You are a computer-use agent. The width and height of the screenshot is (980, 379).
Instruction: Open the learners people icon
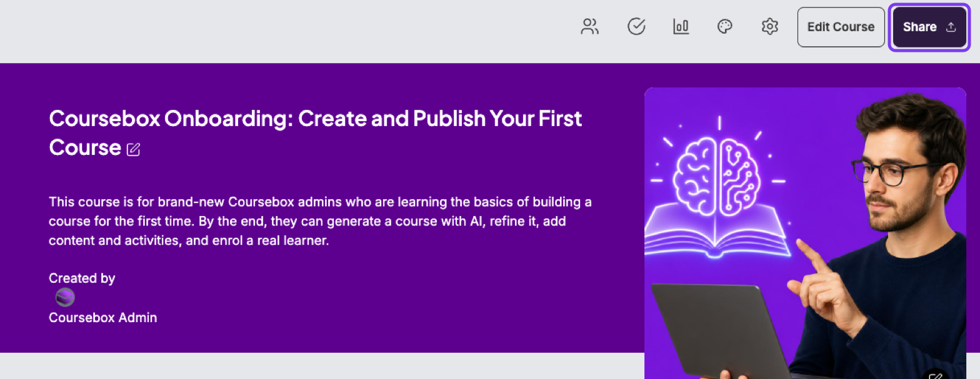coord(589,27)
